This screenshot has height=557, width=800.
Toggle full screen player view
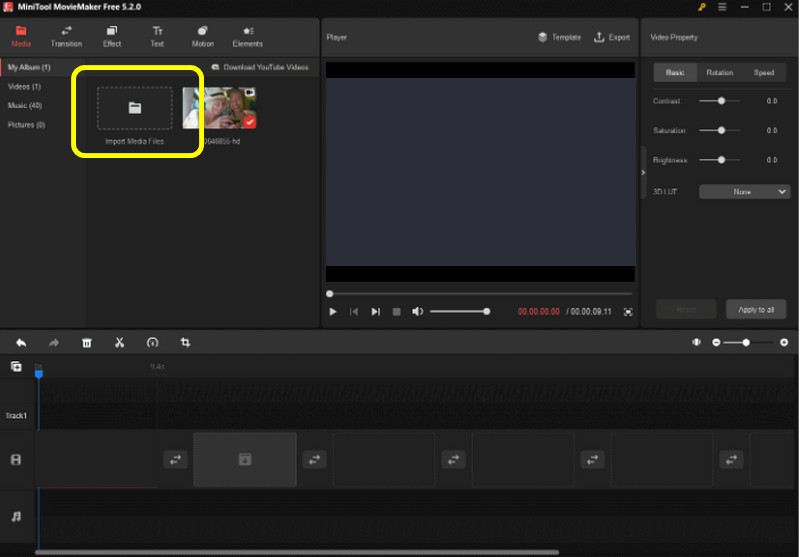coord(628,312)
